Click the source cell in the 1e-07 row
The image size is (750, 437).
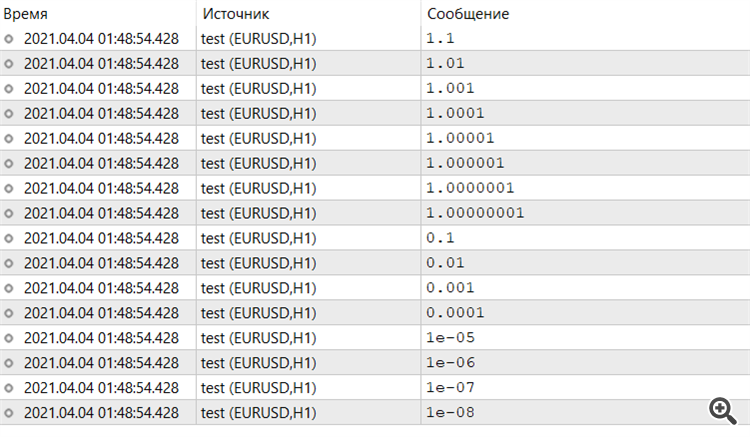(x=258, y=387)
